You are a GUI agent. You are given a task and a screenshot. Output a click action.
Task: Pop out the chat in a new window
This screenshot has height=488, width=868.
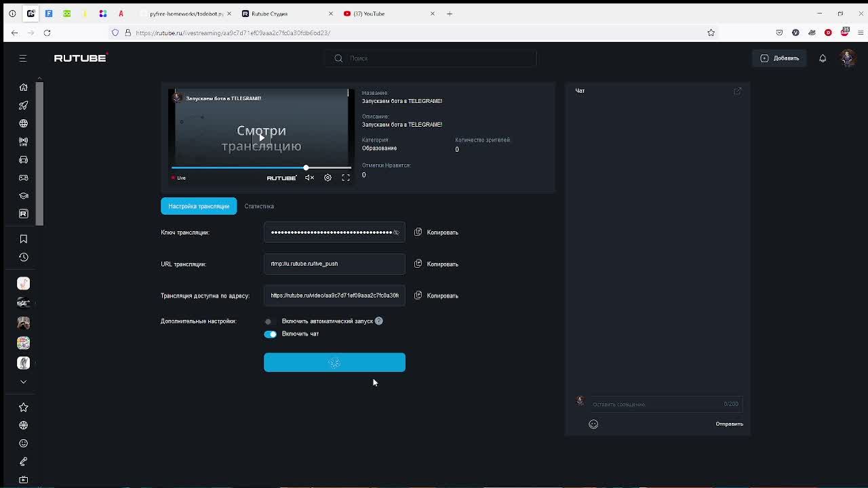[x=738, y=91]
